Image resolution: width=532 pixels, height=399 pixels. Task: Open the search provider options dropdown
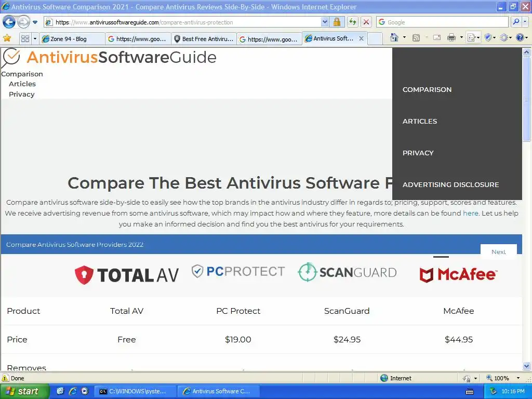click(525, 22)
